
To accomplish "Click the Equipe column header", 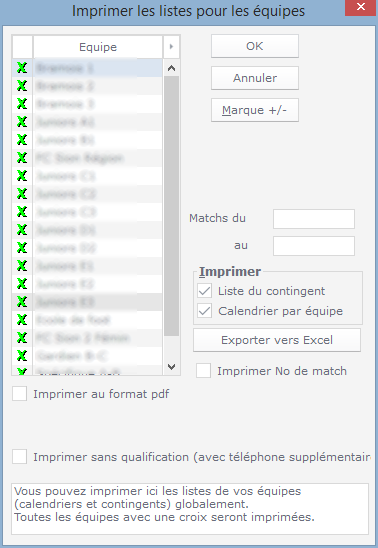I will tap(98, 47).
